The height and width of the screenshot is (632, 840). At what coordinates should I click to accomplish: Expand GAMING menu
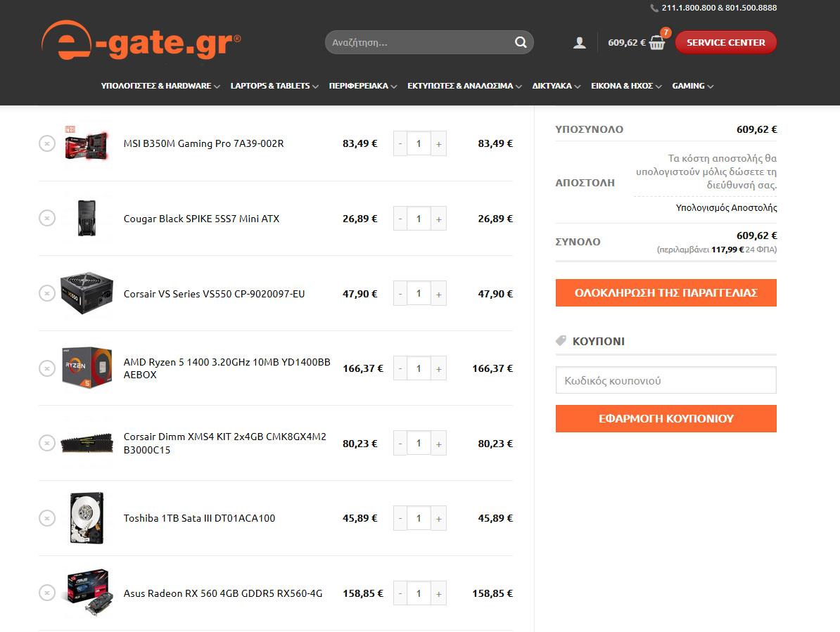tap(693, 86)
